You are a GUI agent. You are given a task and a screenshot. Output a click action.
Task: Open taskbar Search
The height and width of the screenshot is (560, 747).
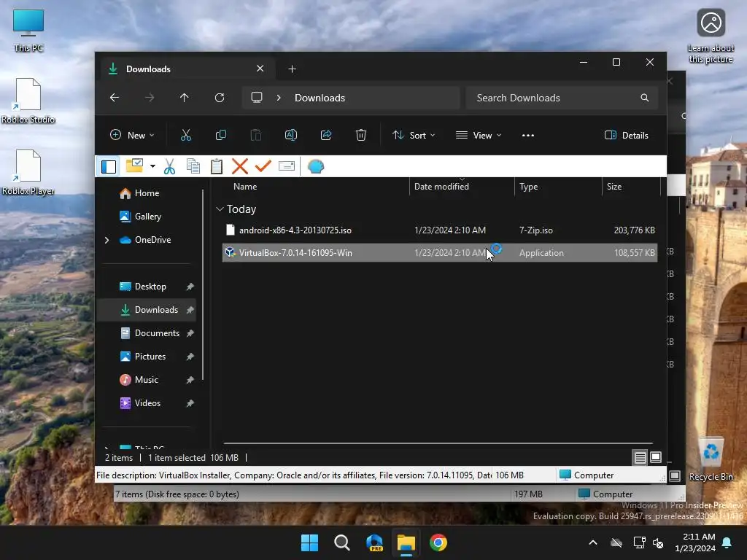[341, 542]
